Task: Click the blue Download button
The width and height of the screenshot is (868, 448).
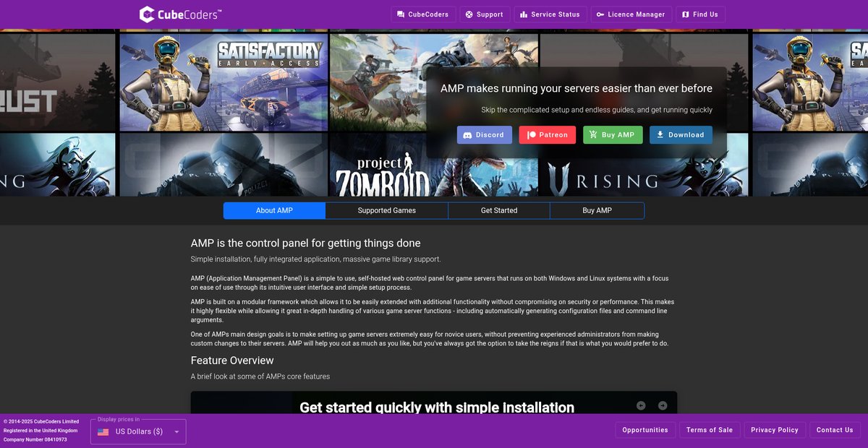Action: 681,135
